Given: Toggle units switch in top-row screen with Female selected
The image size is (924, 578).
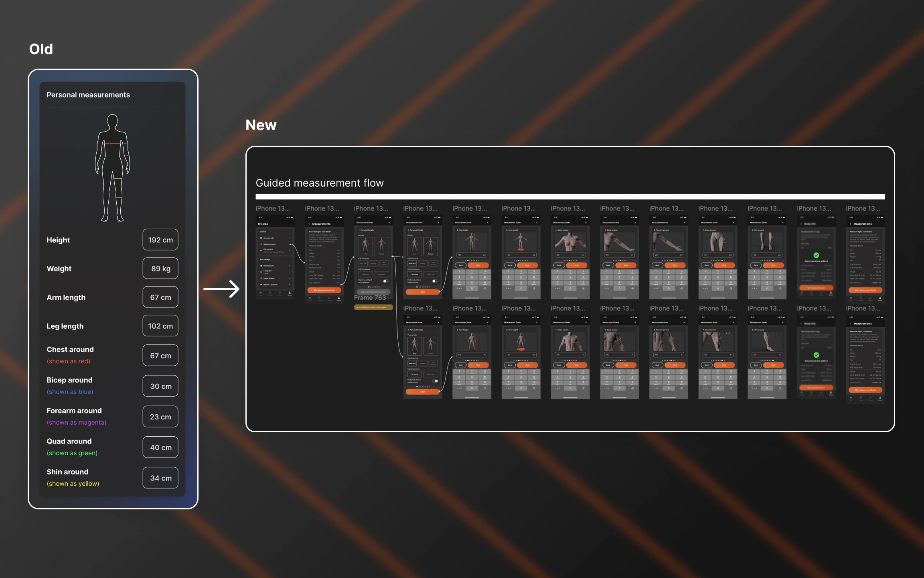Looking at the screenshot, I should tap(435, 281).
